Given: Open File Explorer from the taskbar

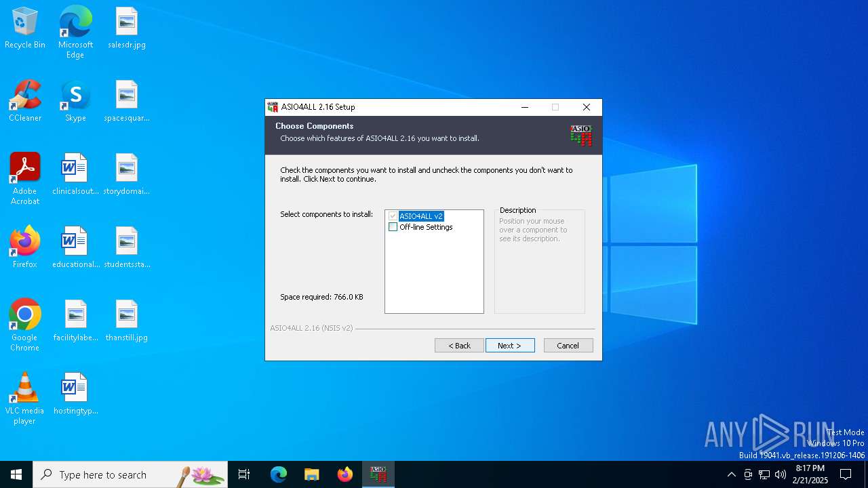Looking at the screenshot, I should (311, 474).
